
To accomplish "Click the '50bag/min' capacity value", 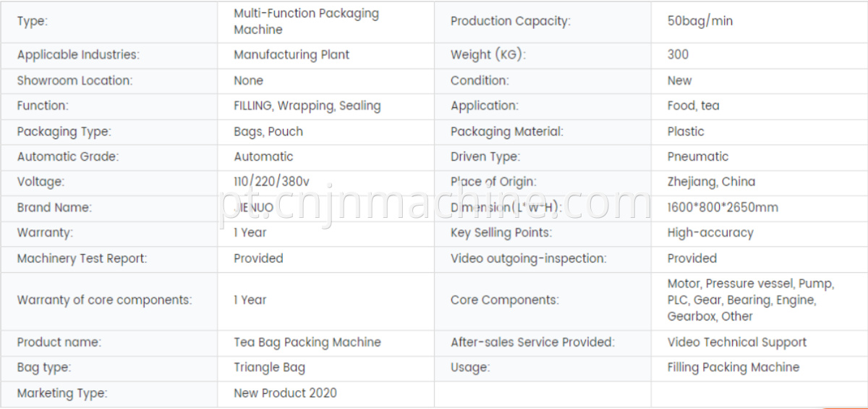I will 699,22.
